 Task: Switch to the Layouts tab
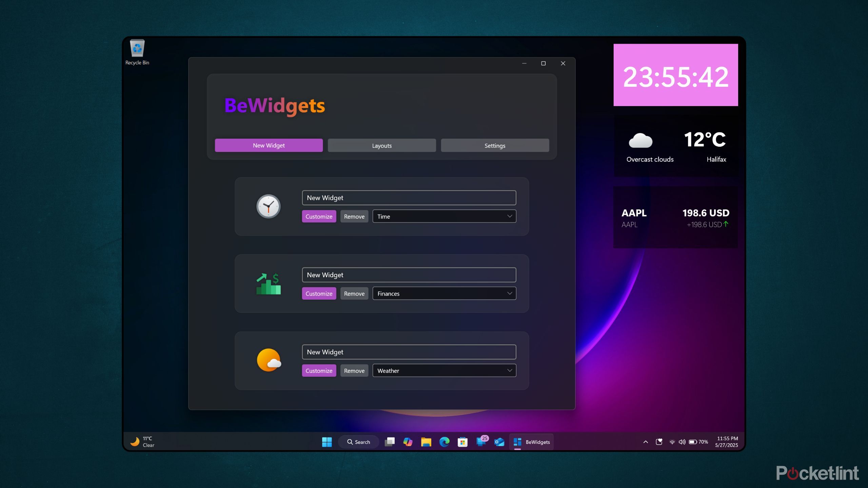tap(382, 145)
